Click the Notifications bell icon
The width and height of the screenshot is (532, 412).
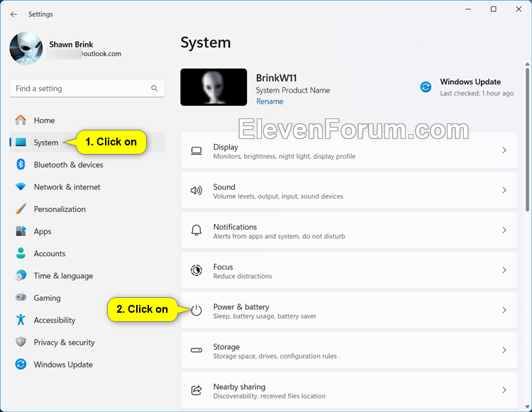[196, 230]
